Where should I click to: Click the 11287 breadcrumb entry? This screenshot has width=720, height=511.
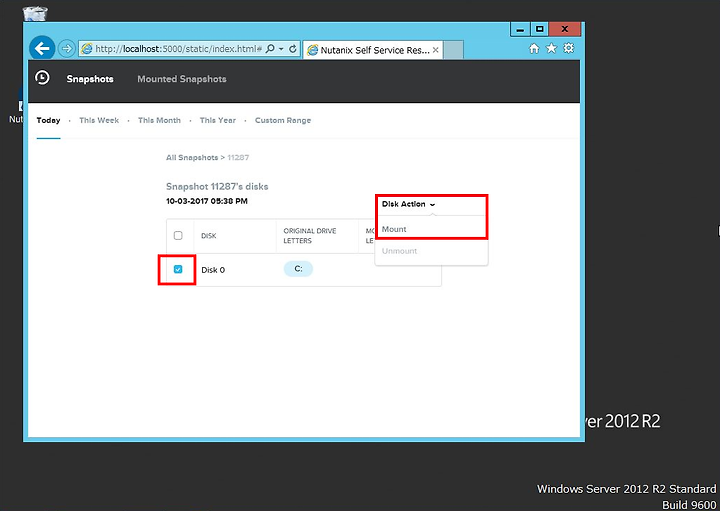238,157
